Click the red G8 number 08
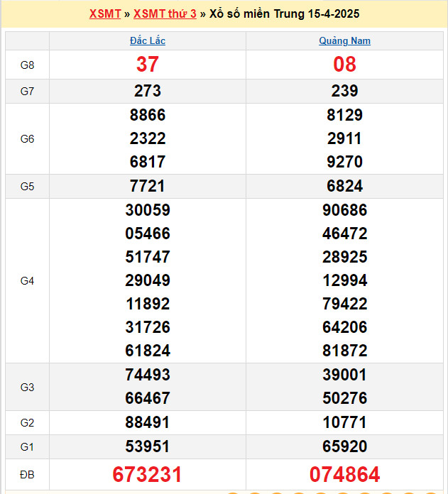Screen dimensions: 448x494 click(344, 65)
